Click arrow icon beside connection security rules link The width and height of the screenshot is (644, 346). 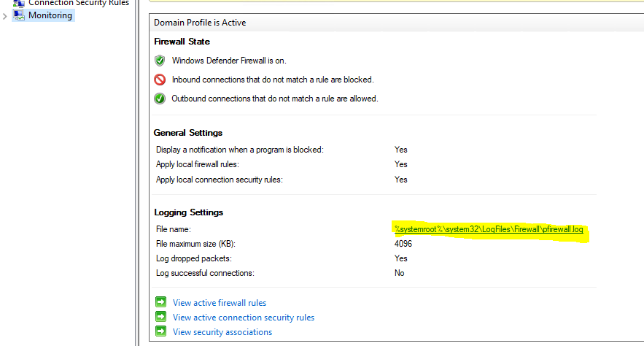tap(161, 317)
